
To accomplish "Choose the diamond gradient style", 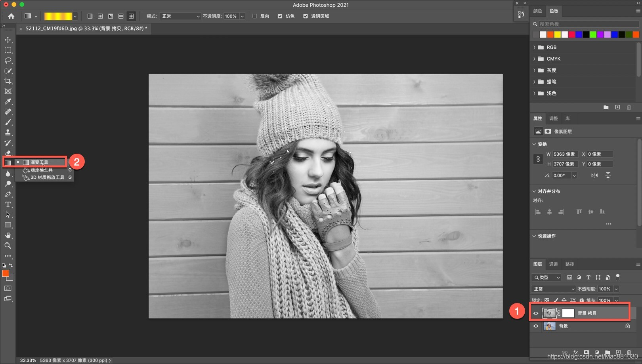I will (131, 16).
